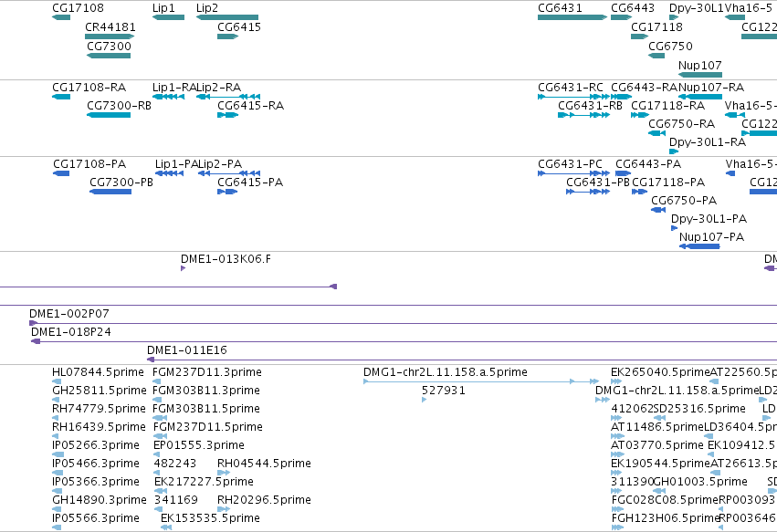Select the CG6431 gene label
777x532 pixels.
point(560,8)
